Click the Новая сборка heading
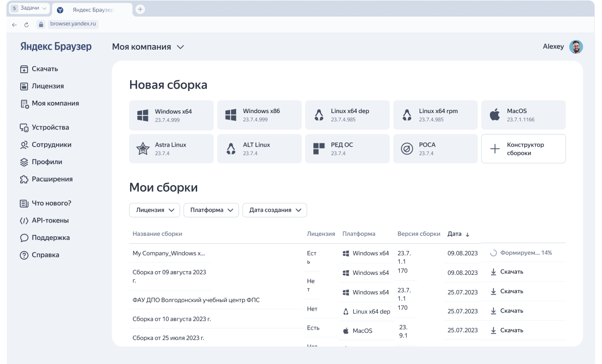The width and height of the screenshot is (602, 364). (x=168, y=85)
